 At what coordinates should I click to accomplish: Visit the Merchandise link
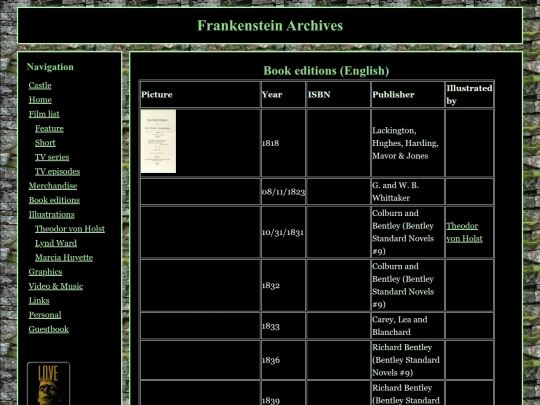53,186
